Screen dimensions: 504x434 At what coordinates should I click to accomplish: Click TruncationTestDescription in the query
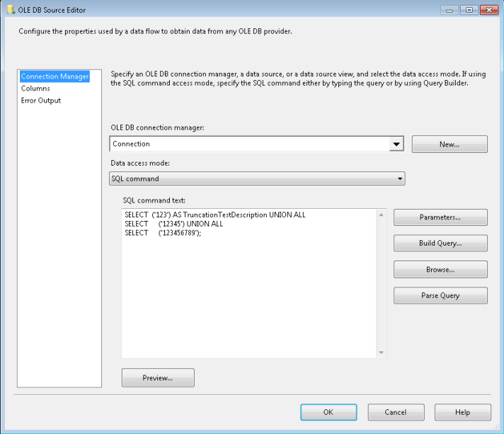tap(225, 215)
